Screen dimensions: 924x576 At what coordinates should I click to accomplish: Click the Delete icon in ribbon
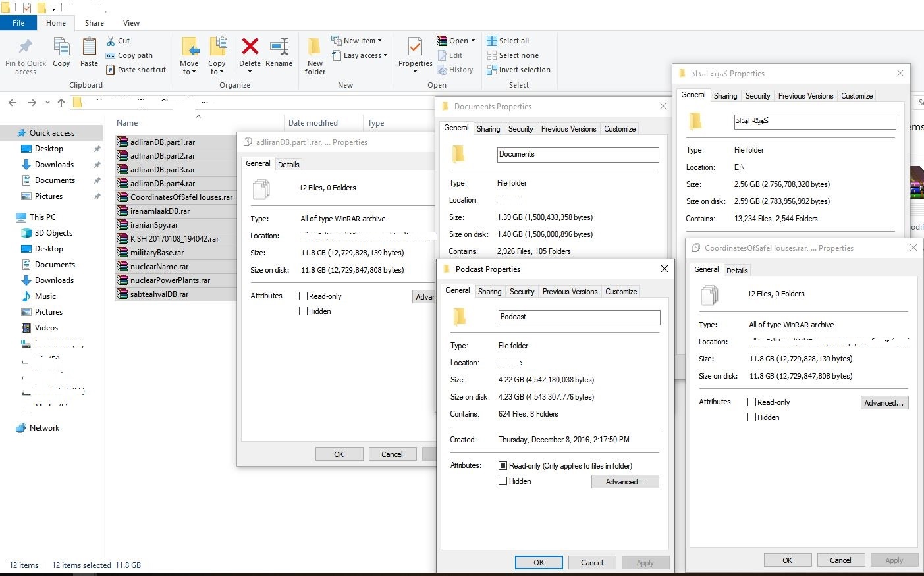pos(250,47)
